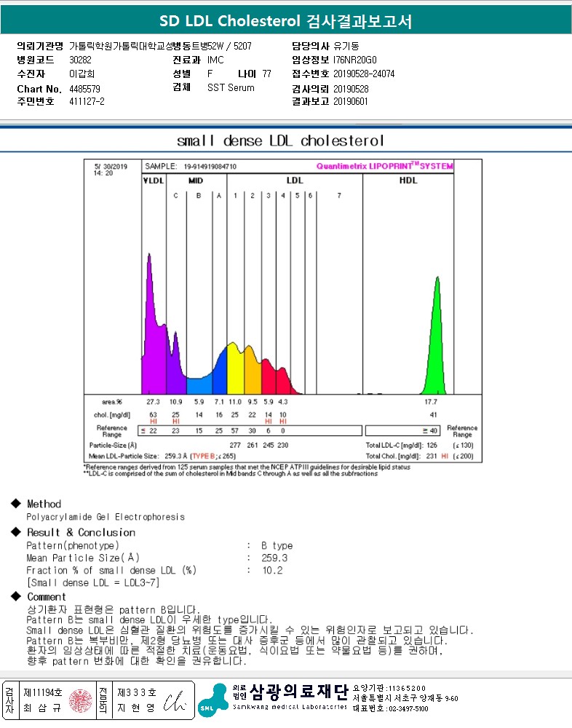Click the Chart No. value 4485579
The height and width of the screenshot is (728, 572).
[85, 89]
